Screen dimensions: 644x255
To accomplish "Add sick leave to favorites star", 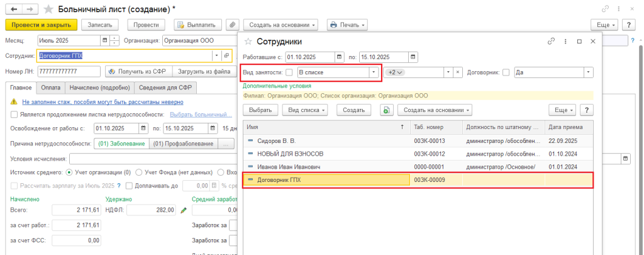I will pos(48,9).
